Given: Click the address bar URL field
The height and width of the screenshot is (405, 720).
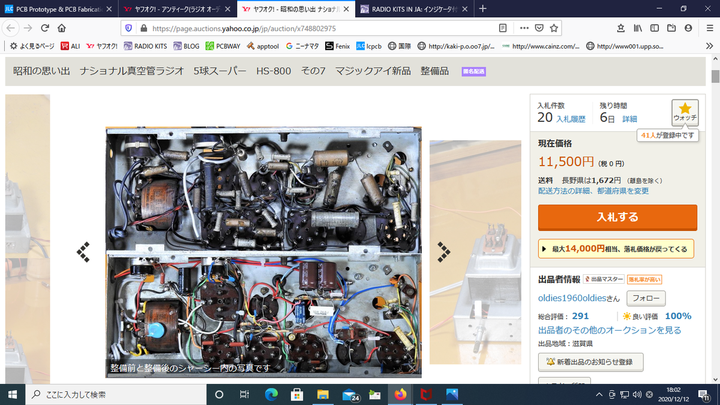Looking at the screenshot, I should [x=300, y=28].
